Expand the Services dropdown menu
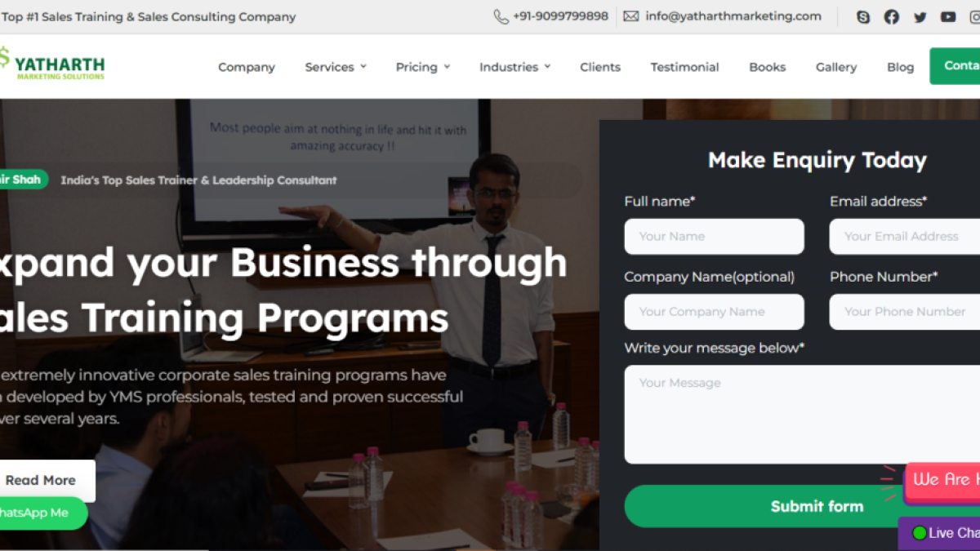The height and width of the screenshot is (551, 980). click(336, 67)
